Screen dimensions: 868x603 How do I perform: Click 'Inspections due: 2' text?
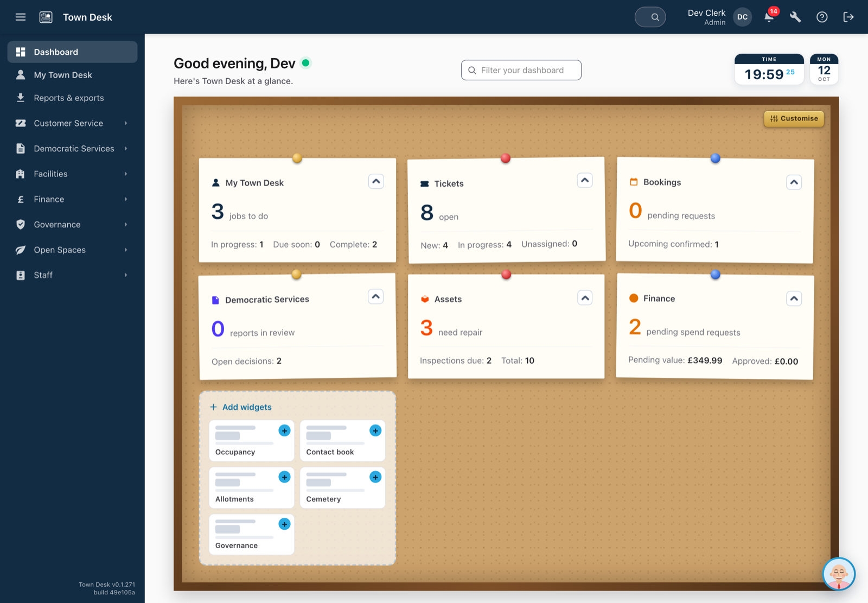point(456,360)
